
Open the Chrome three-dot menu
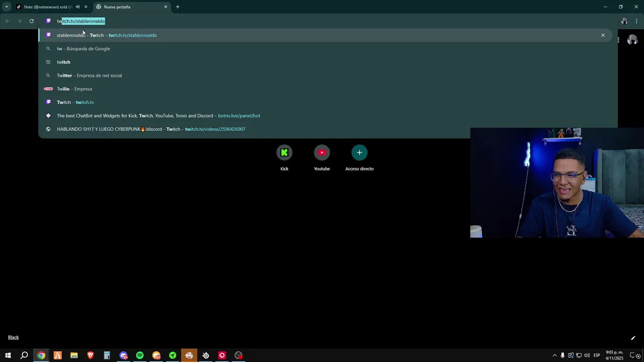[x=636, y=21]
